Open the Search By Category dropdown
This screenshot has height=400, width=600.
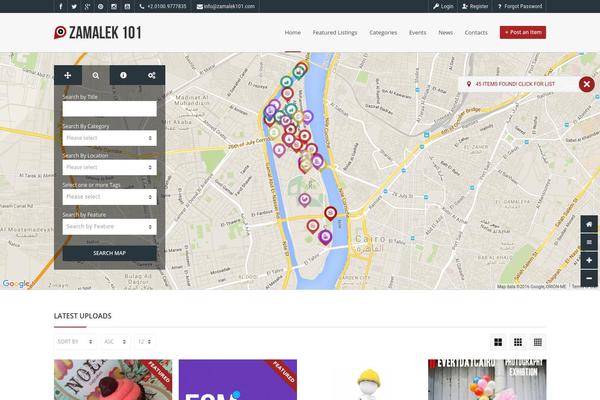pos(109,138)
